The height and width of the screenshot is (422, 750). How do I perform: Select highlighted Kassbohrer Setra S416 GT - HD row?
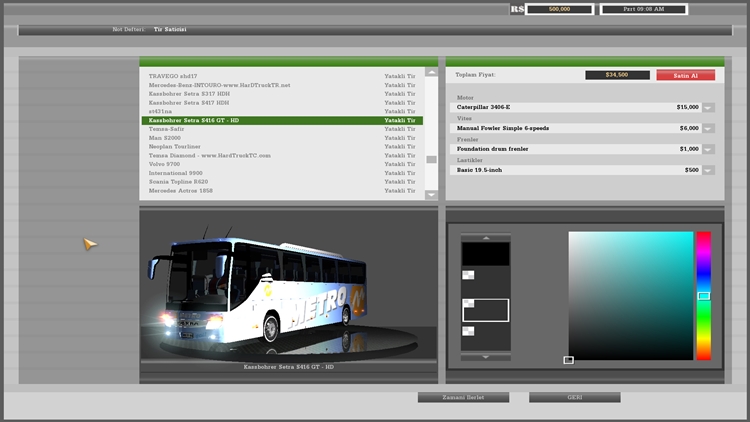coord(282,120)
